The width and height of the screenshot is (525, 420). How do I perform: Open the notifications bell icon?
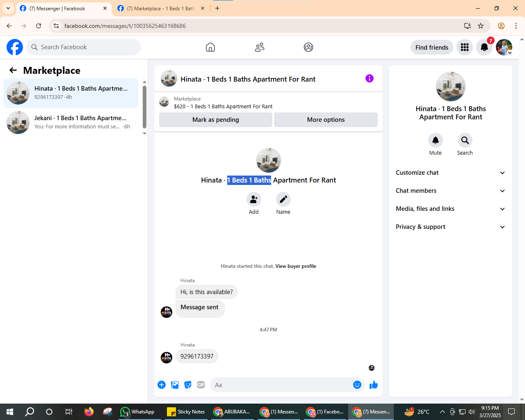point(484,47)
